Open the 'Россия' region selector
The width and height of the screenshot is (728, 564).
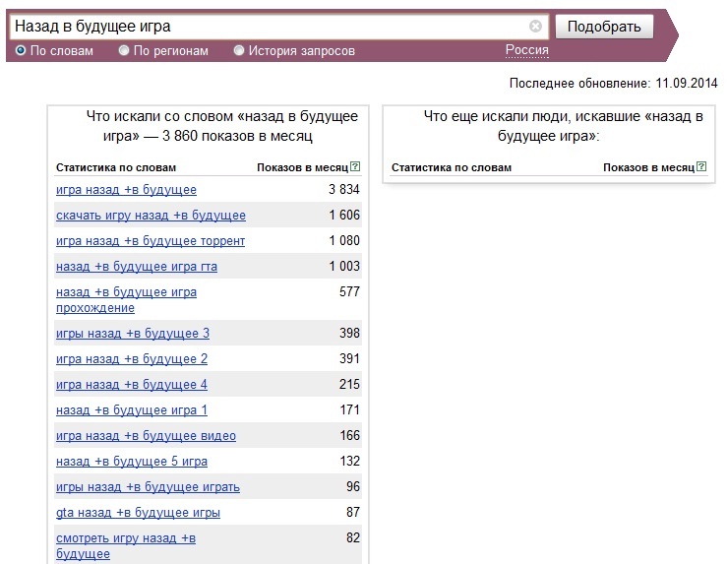coord(527,50)
